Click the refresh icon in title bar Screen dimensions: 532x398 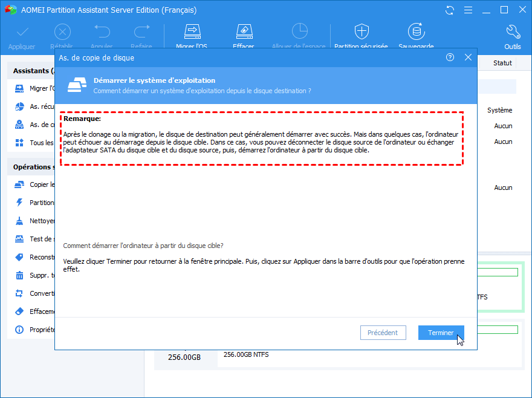(450, 10)
